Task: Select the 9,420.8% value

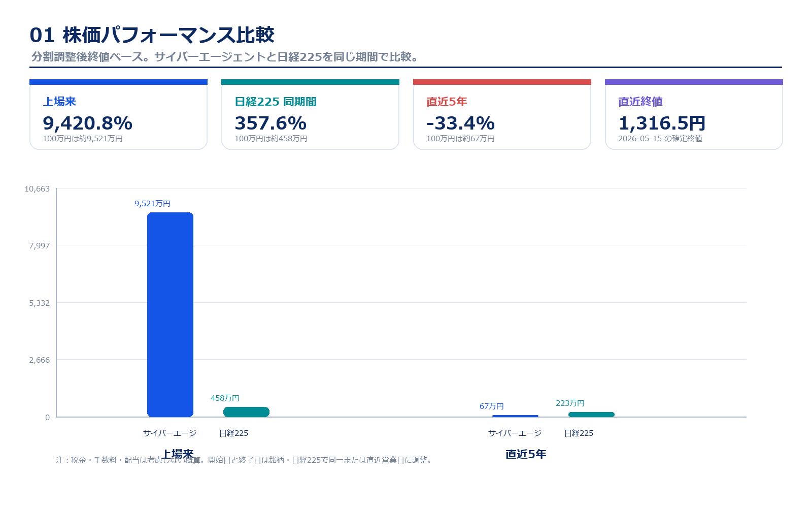Action: [x=87, y=123]
